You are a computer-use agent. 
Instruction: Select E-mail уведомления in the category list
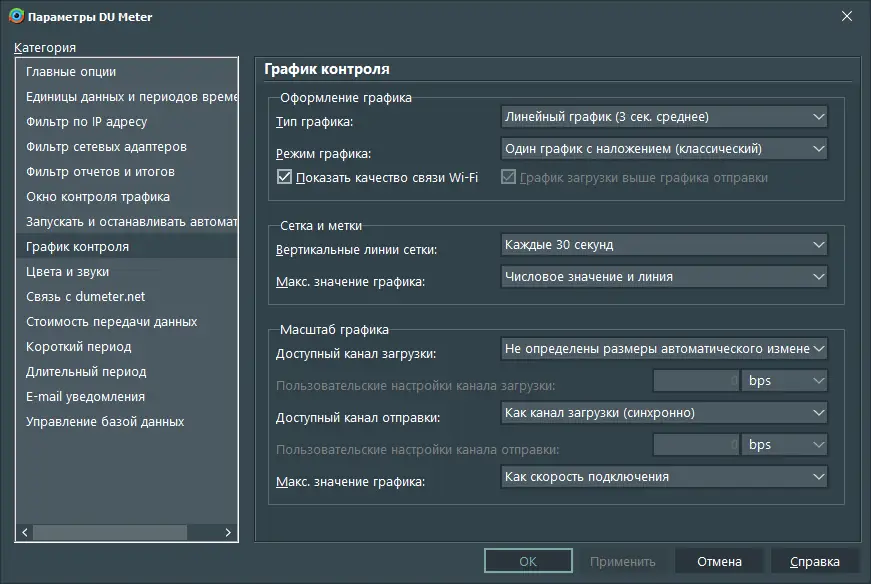[x=86, y=397]
